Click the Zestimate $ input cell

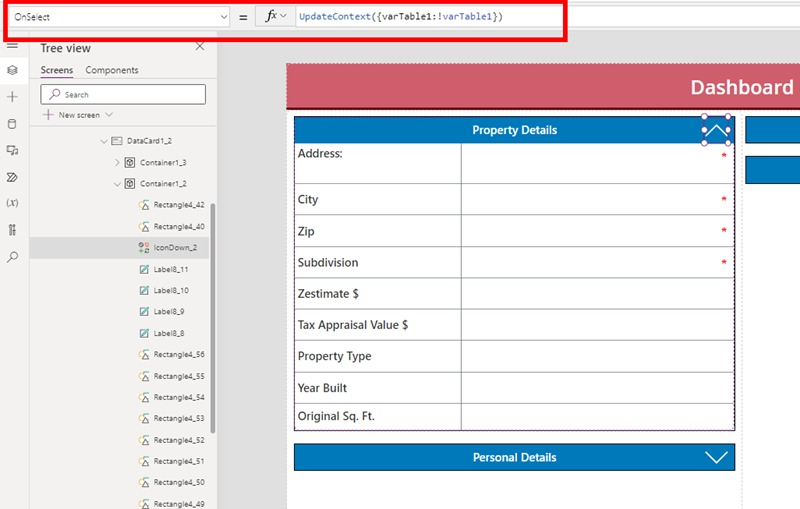[597, 293]
